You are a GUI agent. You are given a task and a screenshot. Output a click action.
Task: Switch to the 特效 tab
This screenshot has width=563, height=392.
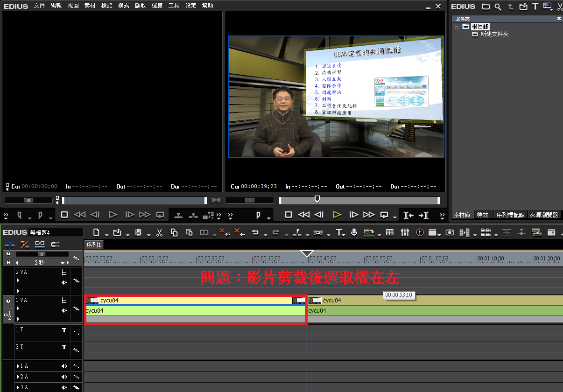coord(482,215)
